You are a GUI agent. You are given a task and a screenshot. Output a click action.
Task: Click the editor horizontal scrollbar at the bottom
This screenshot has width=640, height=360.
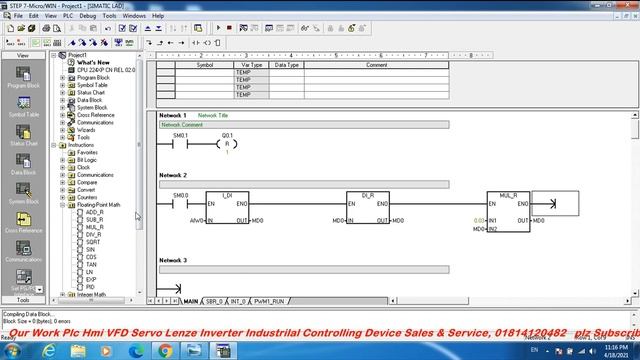[433, 301]
